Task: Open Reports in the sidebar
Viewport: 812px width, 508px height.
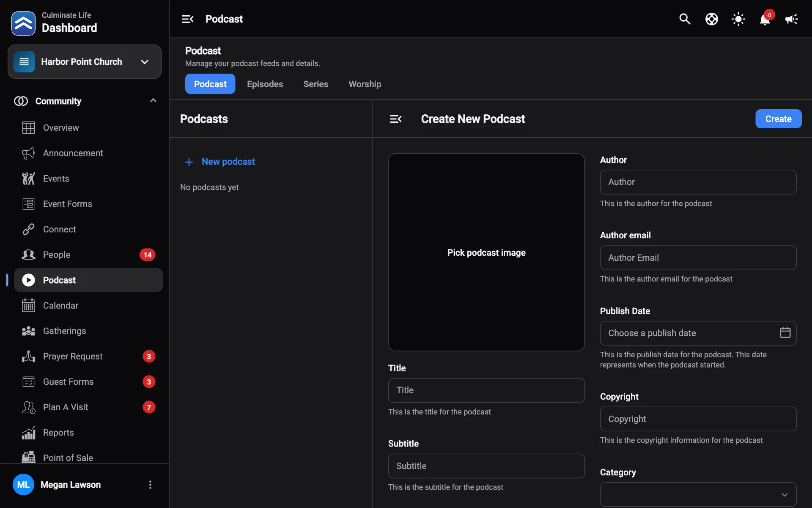Action: tap(88, 433)
